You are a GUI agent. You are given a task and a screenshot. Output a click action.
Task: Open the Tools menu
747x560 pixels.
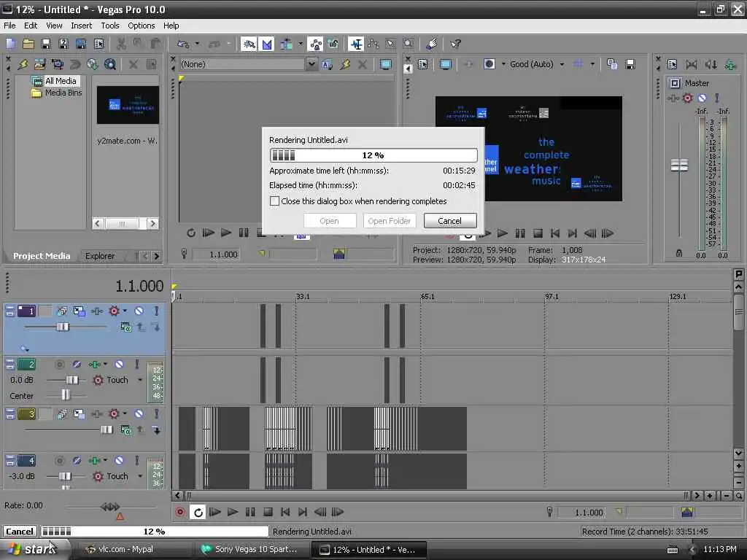pos(110,26)
